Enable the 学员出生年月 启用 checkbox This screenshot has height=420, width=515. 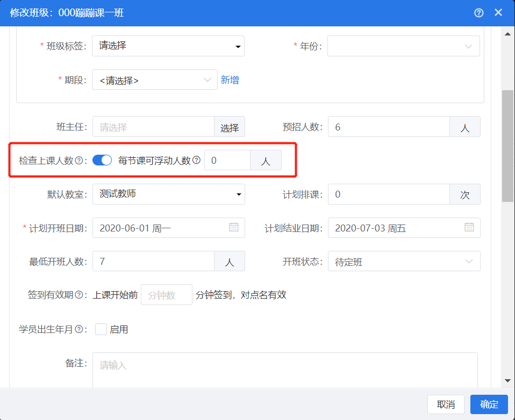pyautogui.click(x=101, y=329)
